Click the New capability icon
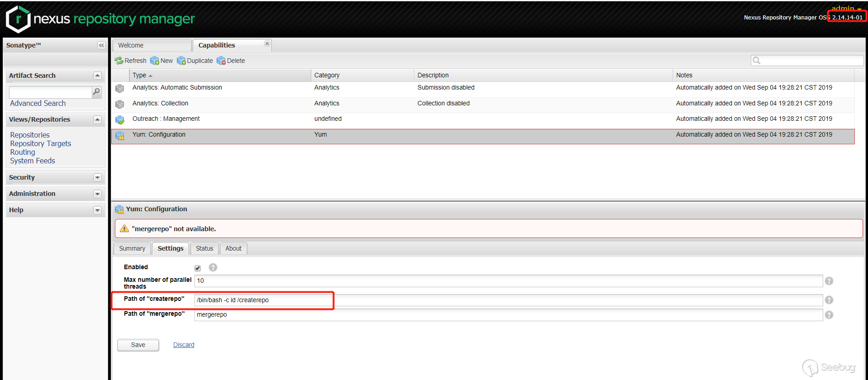Viewport: 868px width, 380px height. [x=155, y=61]
